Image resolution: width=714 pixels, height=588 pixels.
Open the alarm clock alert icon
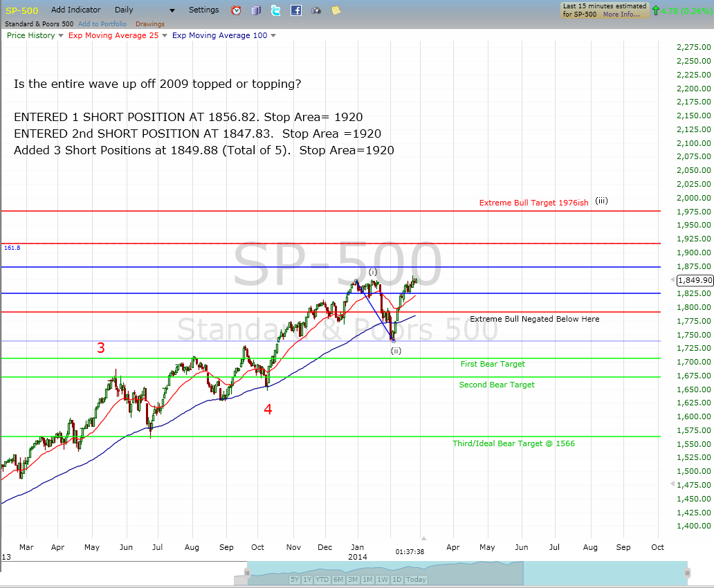click(236, 10)
